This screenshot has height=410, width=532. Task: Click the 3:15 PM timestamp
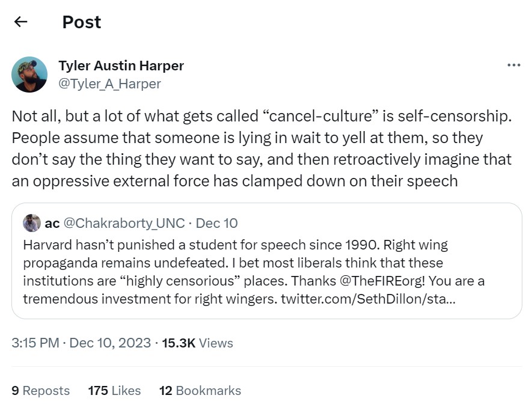(35, 343)
